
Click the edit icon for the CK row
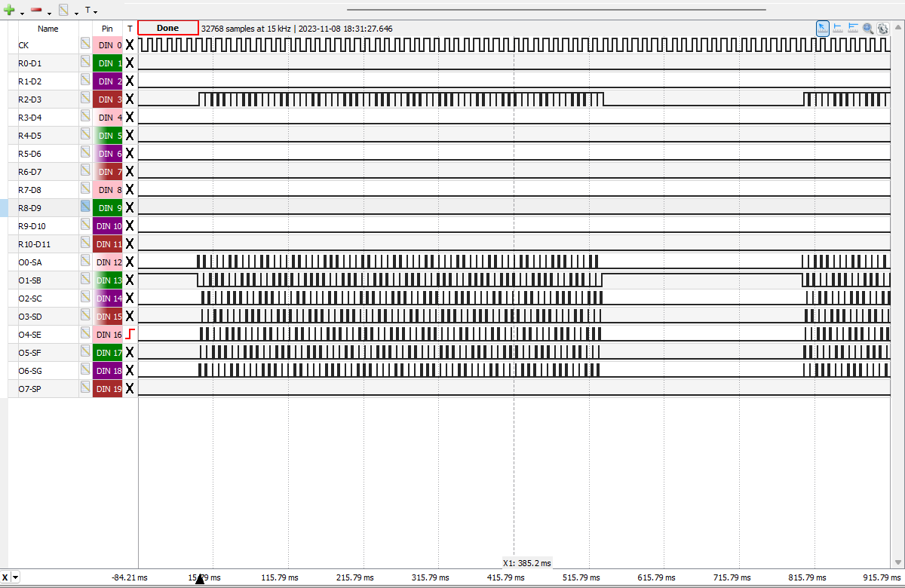85,45
